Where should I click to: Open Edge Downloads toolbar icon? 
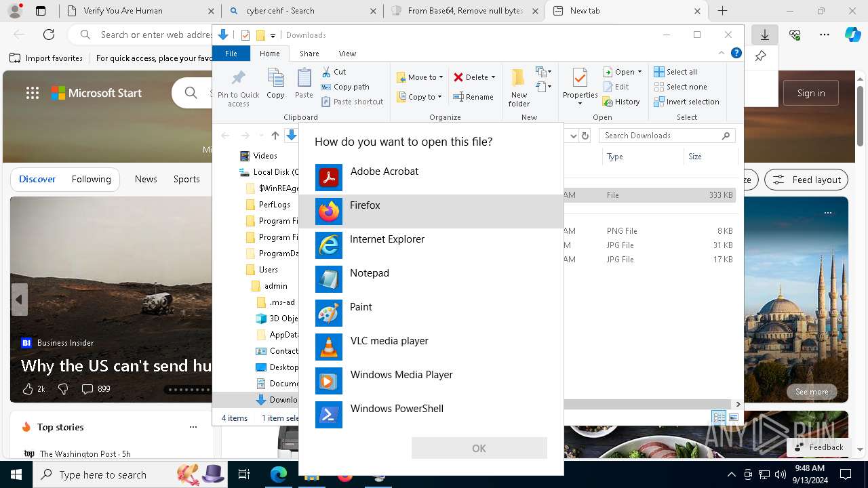click(765, 35)
